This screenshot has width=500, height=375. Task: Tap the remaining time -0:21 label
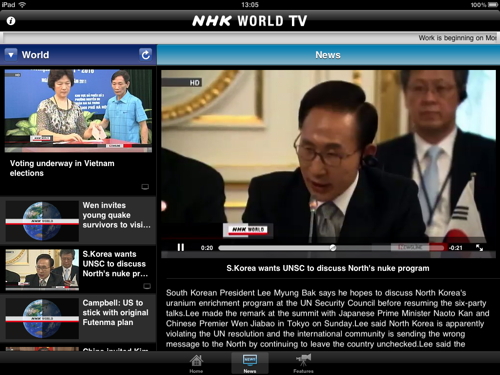coord(455,248)
